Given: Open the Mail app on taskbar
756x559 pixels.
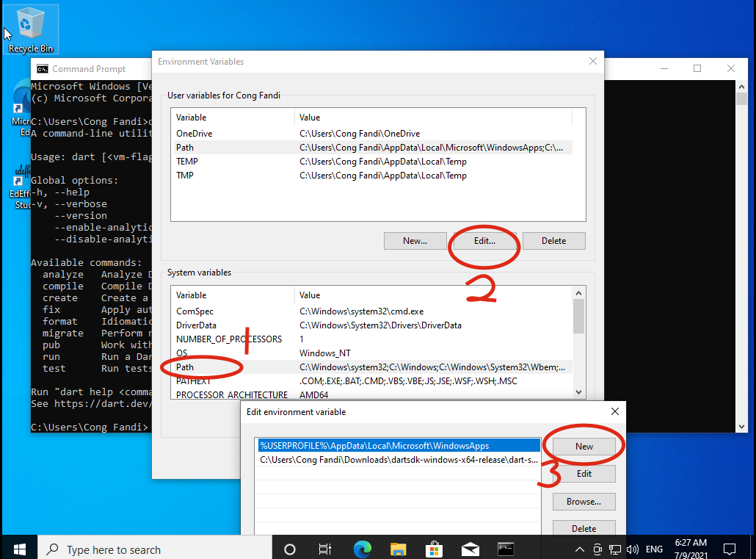Looking at the screenshot, I should [x=470, y=549].
